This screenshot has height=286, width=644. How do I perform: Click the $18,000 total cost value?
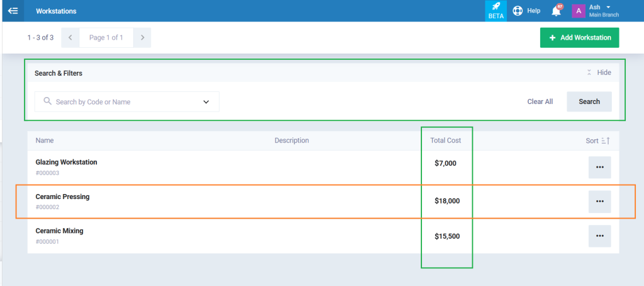pyautogui.click(x=447, y=201)
